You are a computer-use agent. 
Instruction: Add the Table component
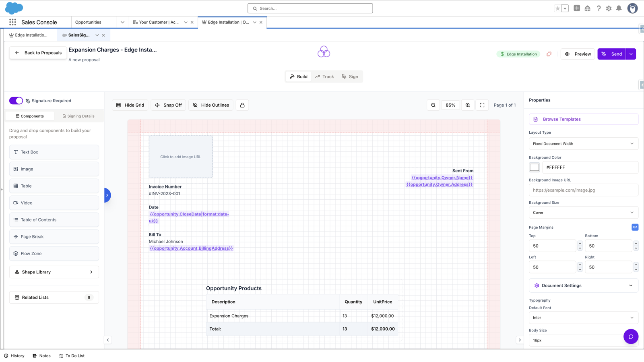point(54,186)
